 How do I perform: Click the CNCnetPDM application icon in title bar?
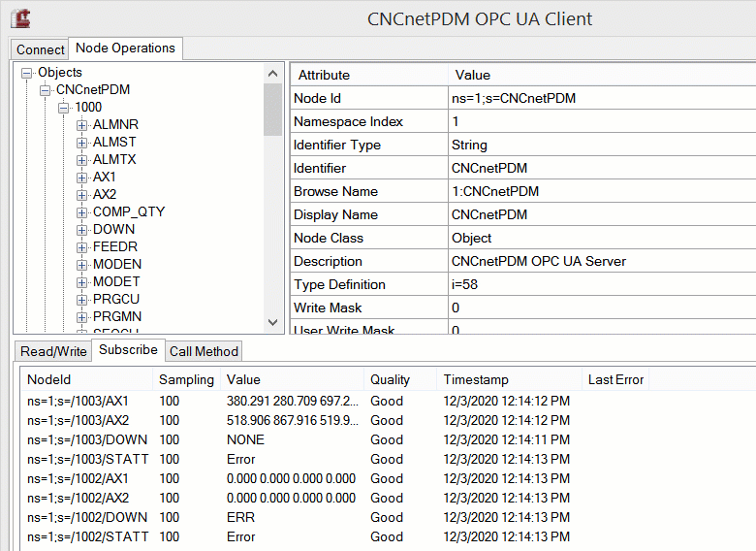(x=19, y=18)
